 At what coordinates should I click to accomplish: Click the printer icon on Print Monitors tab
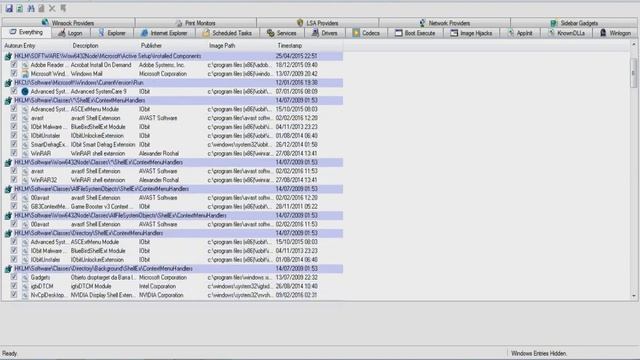click(179, 23)
